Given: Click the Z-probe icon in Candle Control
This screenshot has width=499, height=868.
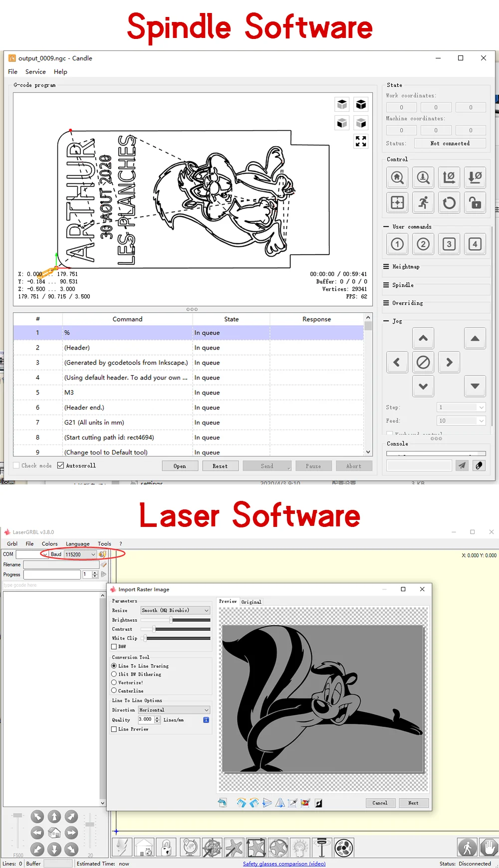Looking at the screenshot, I should click(423, 178).
